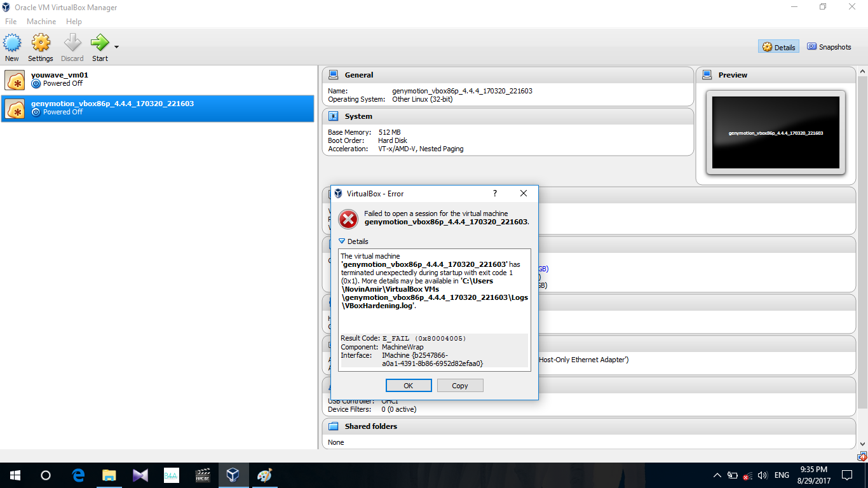Open File Explorer from the taskbar
This screenshot has height=488, width=868.
pos(109,475)
